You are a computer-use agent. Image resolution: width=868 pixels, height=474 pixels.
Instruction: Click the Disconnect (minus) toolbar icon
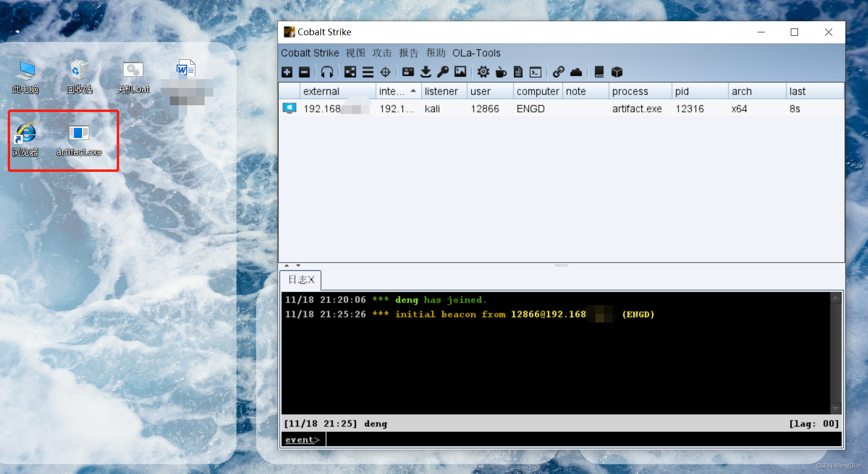[304, 72]
